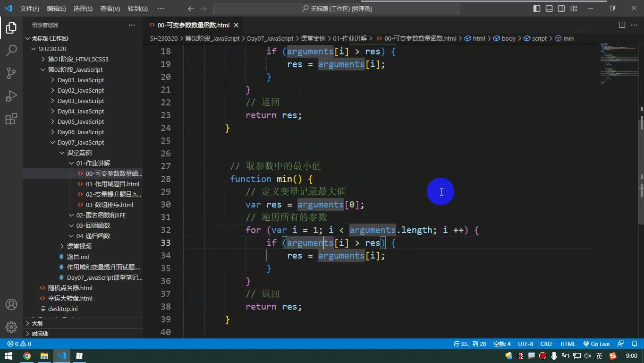Open the Manage settings gear

click(x=11, y=327)
